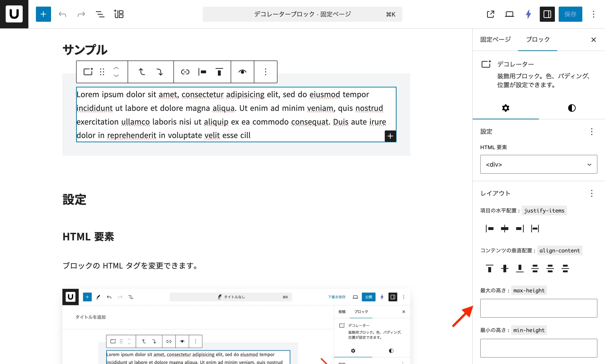The image size is (605, 364).
Task: Click the 保存 button
Action: pos(570,14)
